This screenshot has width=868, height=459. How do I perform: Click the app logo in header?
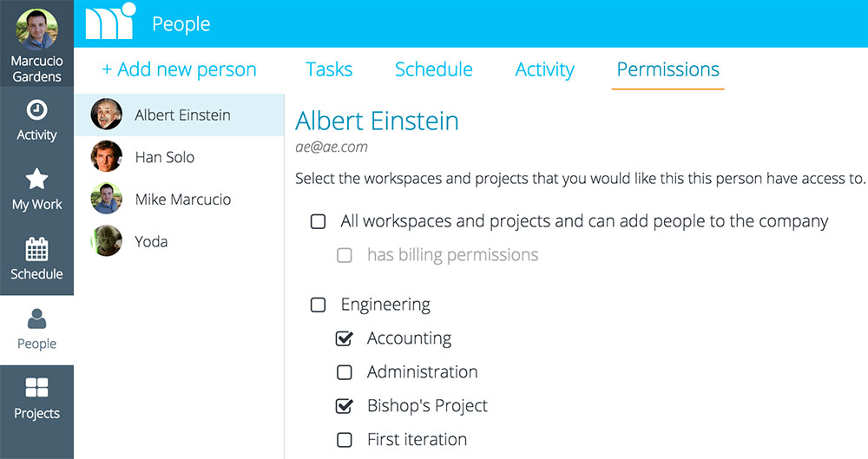click(x=110, y=21)
